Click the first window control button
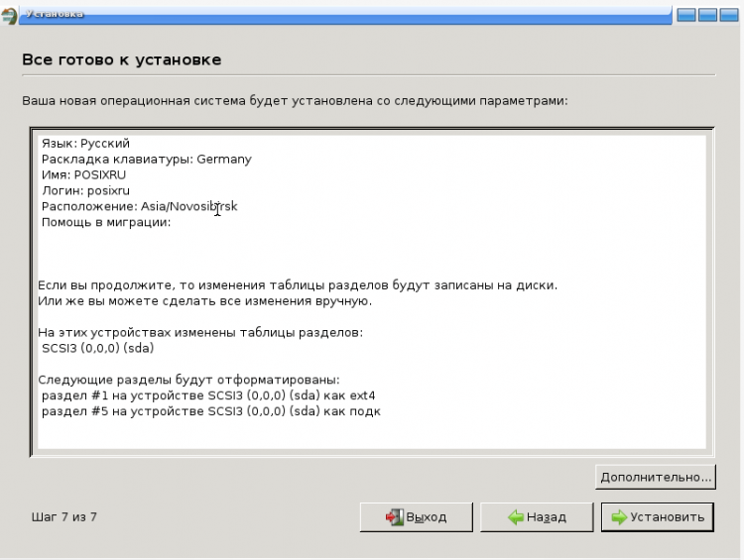Image resolution: width=744 pixels, height=560 pixels. pos(686,15)
